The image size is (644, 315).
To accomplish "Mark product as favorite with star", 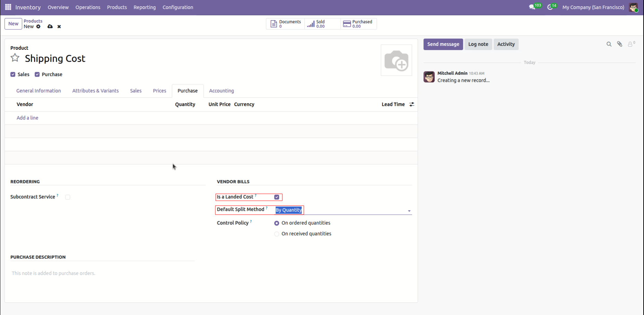I will [15, 58].
